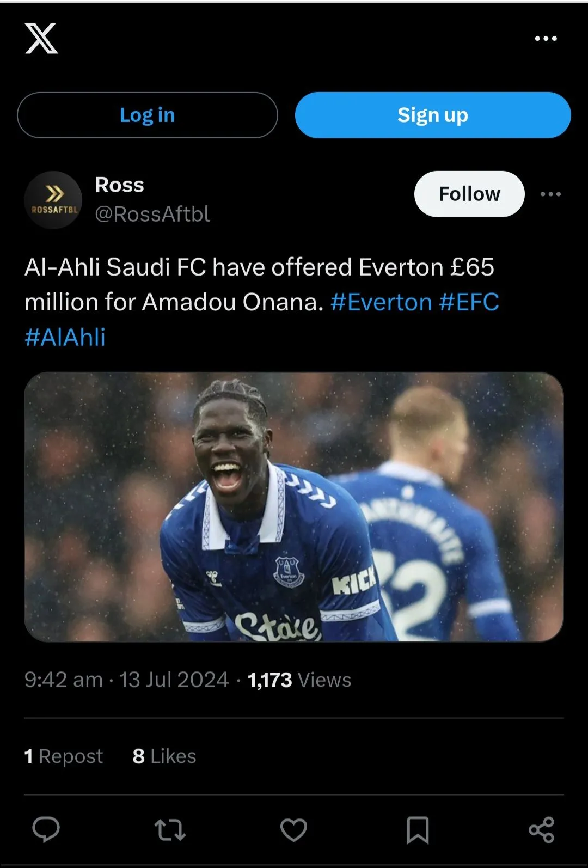The image size is (588, 868).
Task: Open the #Everton hashtag
Action: 381,302
